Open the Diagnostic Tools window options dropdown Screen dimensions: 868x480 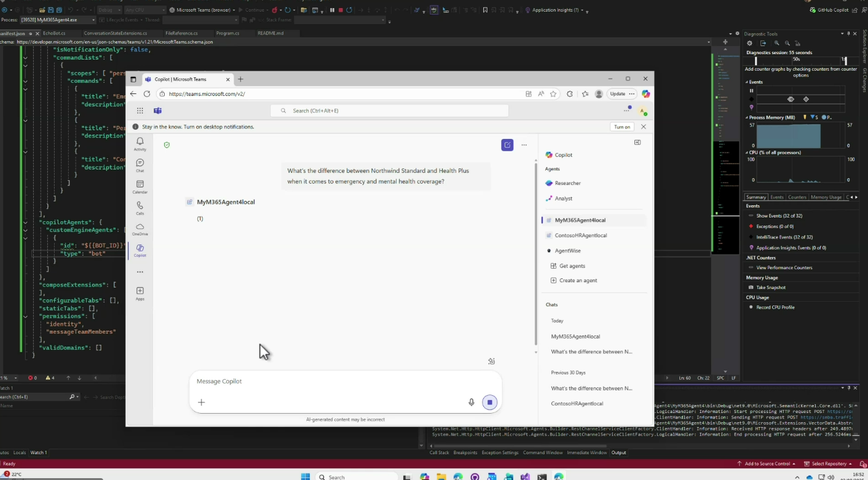[841, 34]
